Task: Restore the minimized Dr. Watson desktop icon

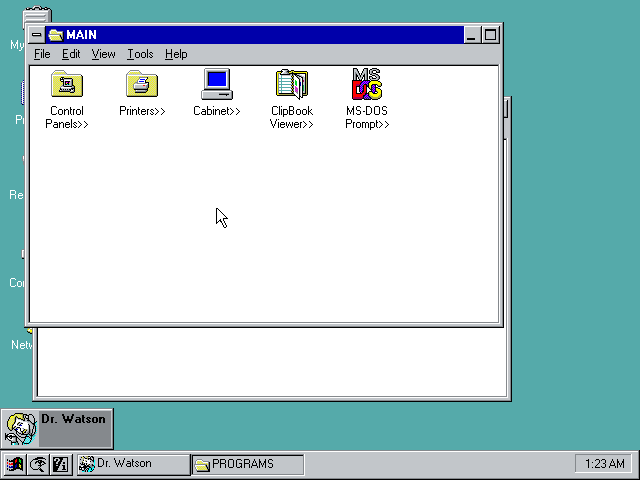Action: [57, 429]
